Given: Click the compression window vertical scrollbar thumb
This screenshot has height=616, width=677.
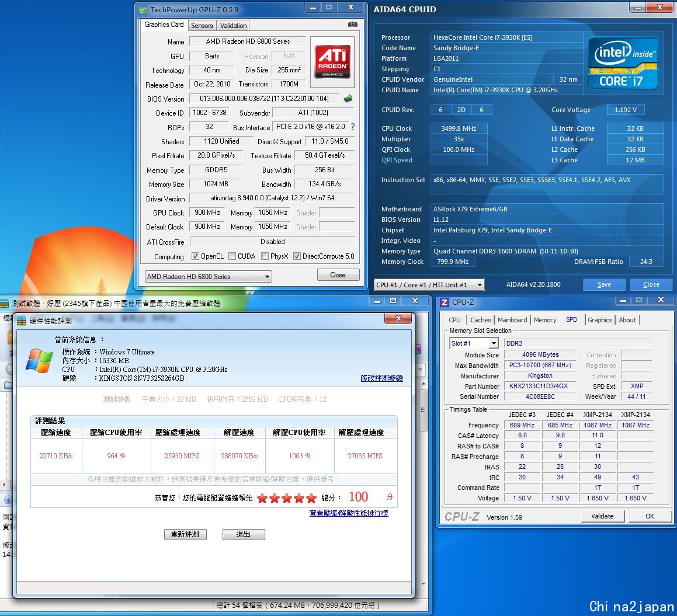Looking at the screenshot, I should pyautogui.click(x=423, y=410).
